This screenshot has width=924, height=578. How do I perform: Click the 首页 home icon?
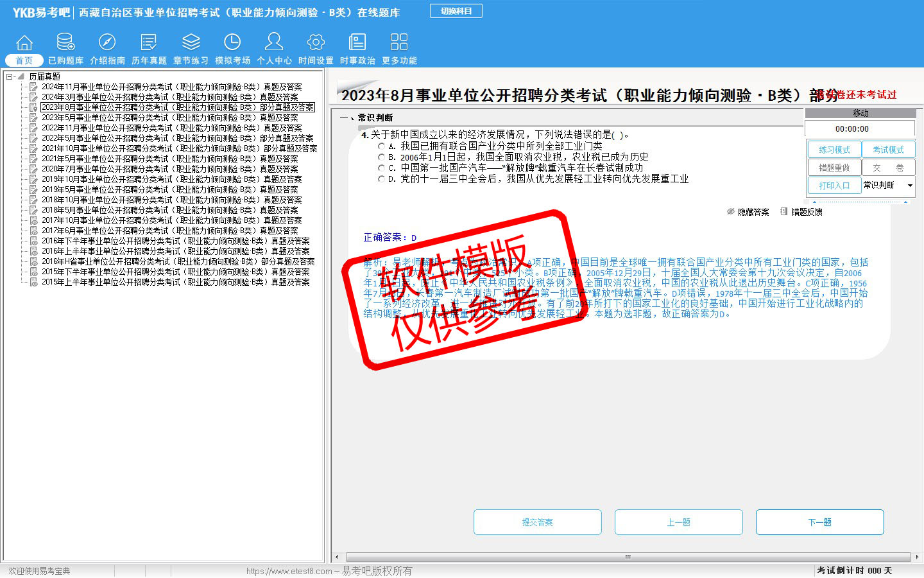(x=24, y=43)
